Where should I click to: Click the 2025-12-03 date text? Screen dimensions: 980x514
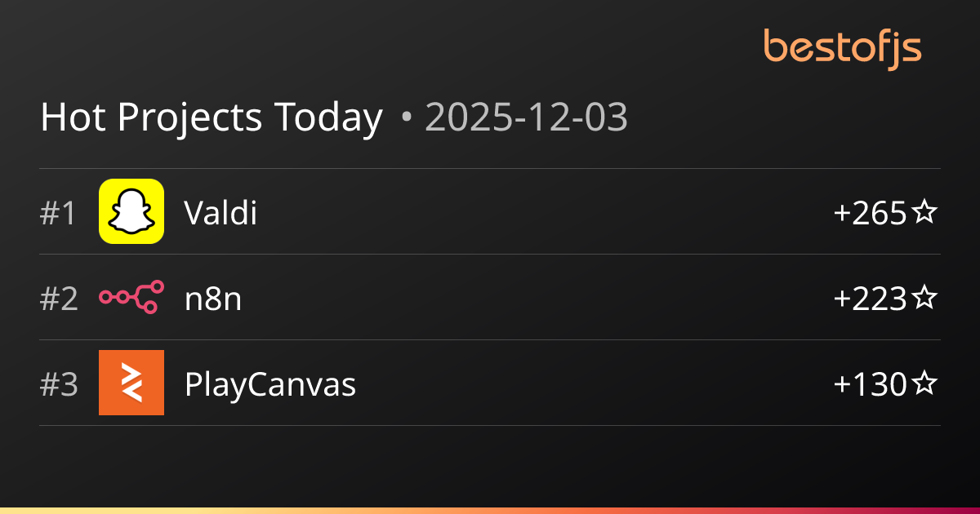(x=527, y=117)
